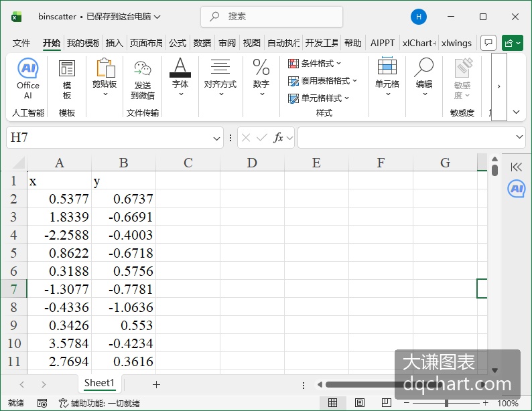Zoom out with minus button
This screenshot has height=411, width=532.
click(x=407, y=402)
